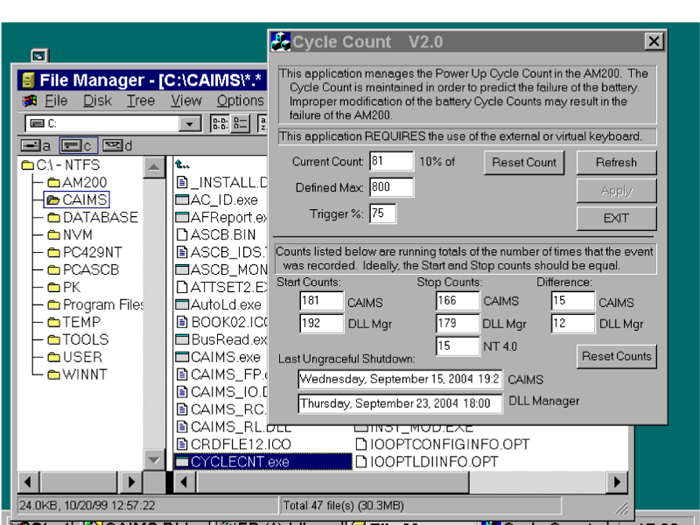Click the Trigger % input field

pos(382,212)
